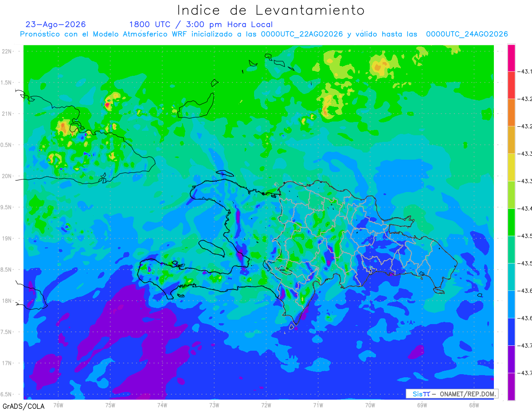Select the red legend color swatch
This screenshot has height=411, width=532.
click(x=511, y=85)
